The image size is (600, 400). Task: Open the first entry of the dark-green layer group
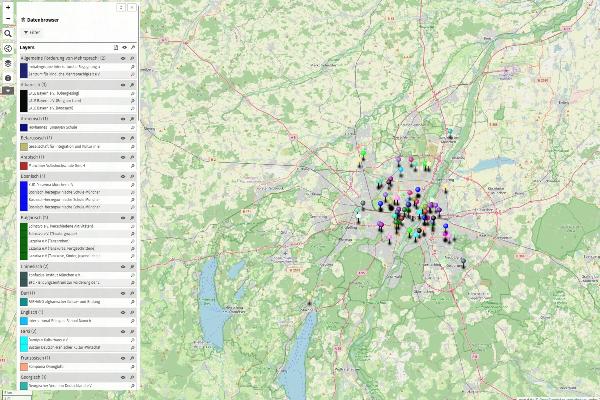(61, 226)
